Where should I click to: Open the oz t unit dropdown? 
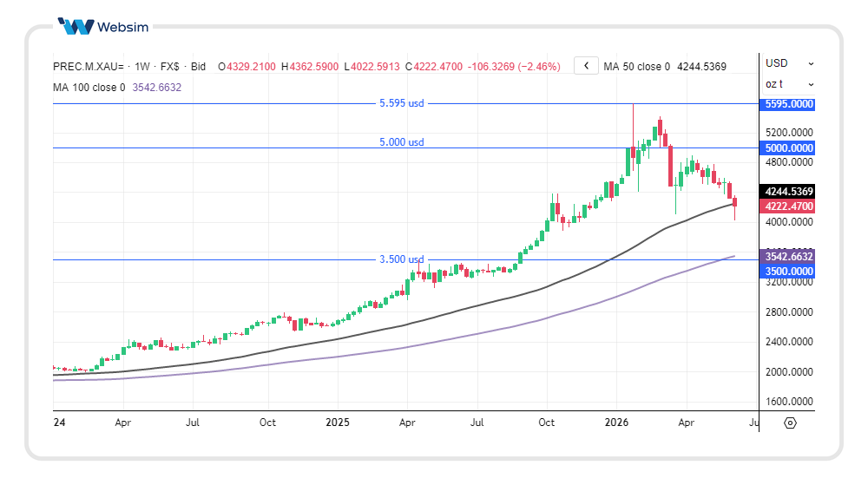tap(789, 84)
